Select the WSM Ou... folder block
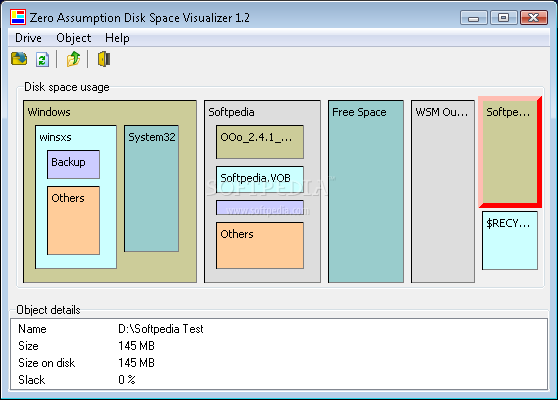Viewport: 558px width, 400px height. (443, 191)
